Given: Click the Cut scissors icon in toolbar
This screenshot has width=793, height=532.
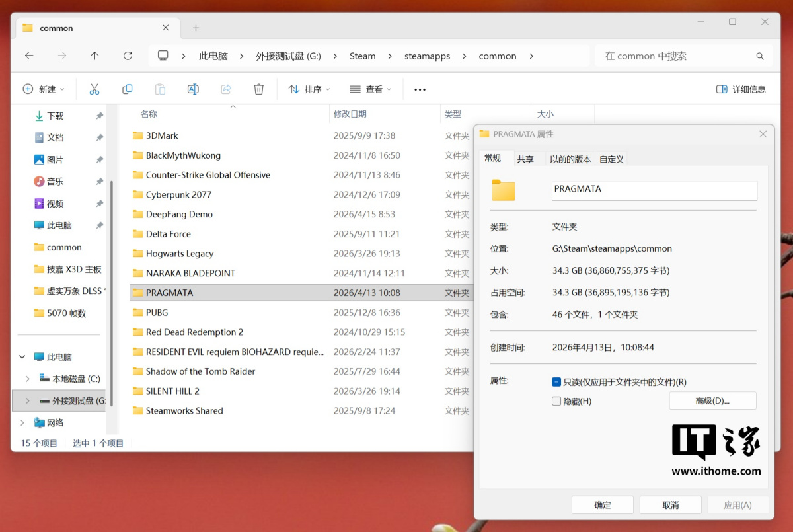Looking at the screenshot, I should click(x=94, y=89).
